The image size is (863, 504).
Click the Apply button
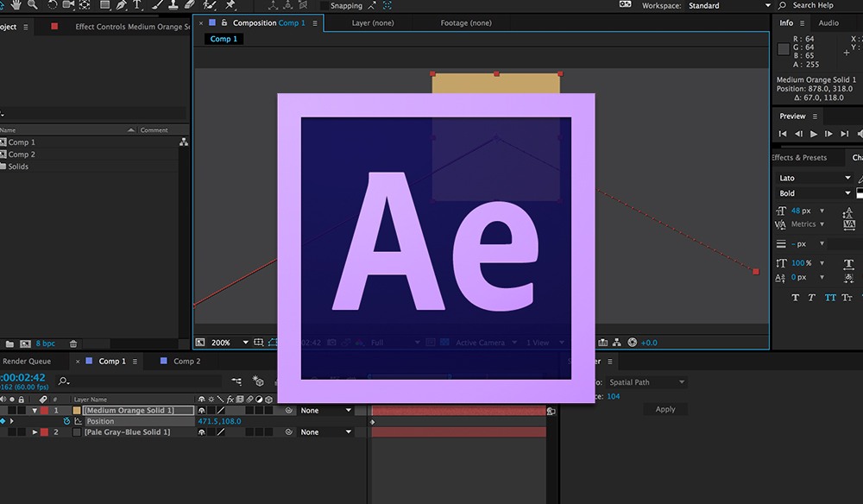click(665, 408)
